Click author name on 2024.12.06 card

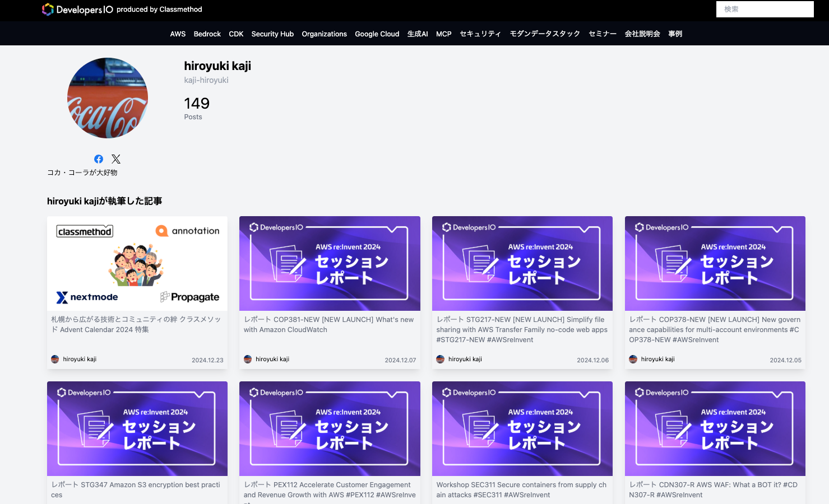[x=465, y=360]
